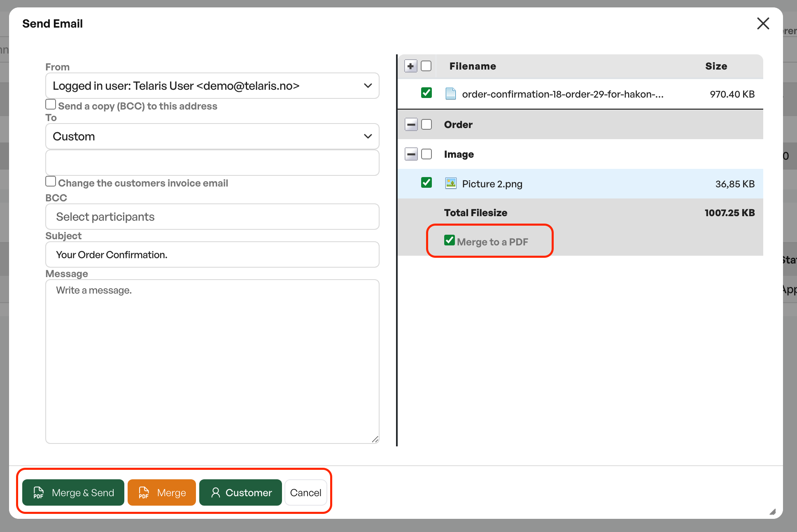The image size is (797, 532).
Task: Click the Total Filesize label
Action: [x=475, y=213]
